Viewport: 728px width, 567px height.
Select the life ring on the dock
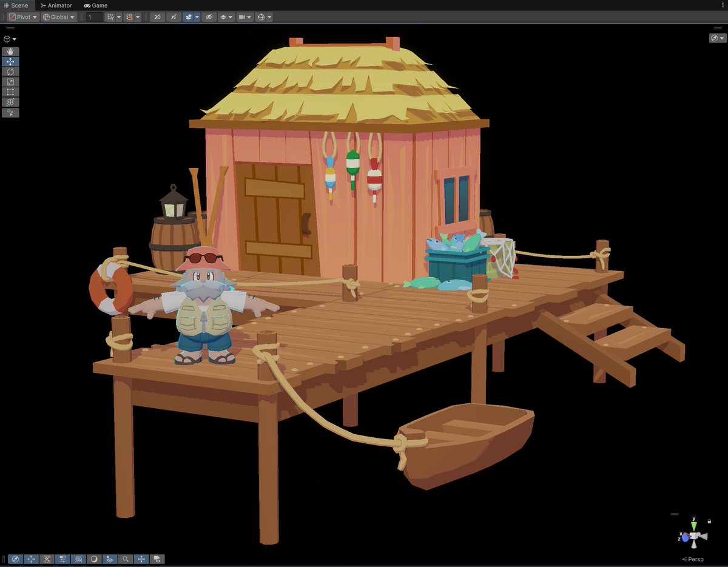(110, 289)
